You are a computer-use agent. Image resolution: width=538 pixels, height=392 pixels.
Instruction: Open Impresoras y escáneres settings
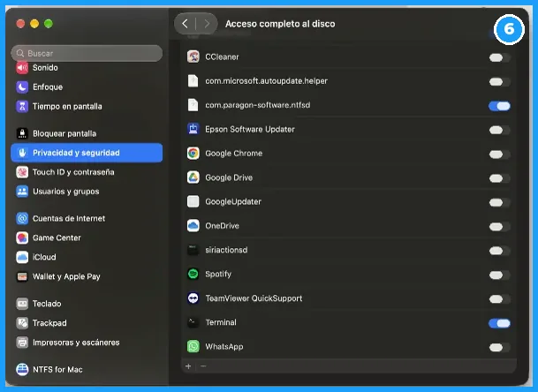[x=87, y=343]
